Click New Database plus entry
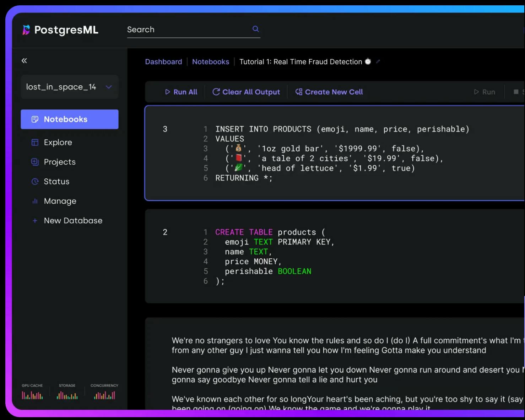Viewport: 525px width, 420px height. tap(67, 220)
